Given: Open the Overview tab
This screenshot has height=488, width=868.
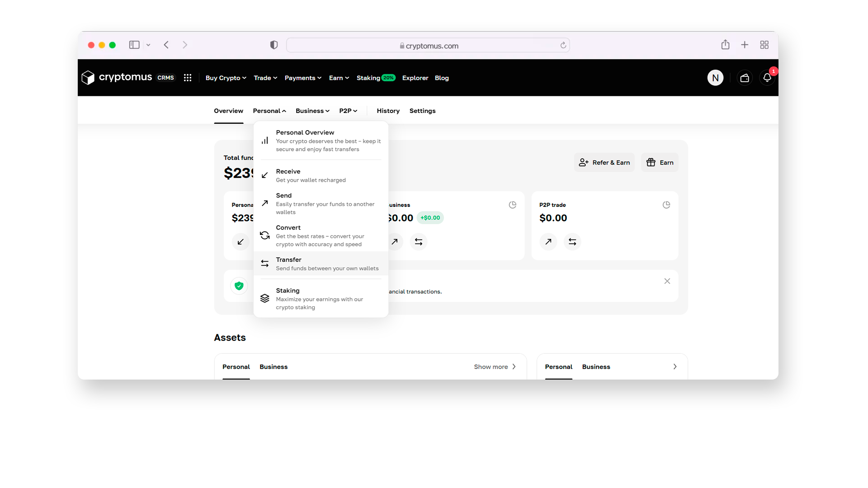Looking at the screenshot, I should coord(228,111).
